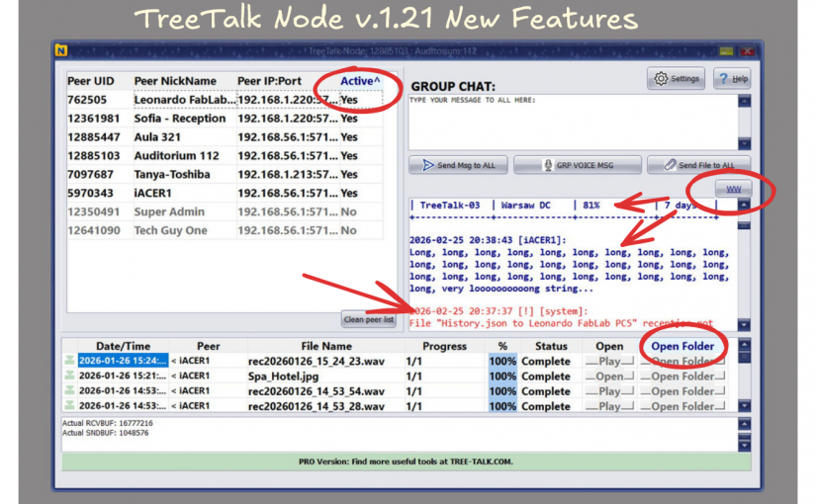Click the Clean peer list button
This screenshot has width=816, height=504.
click(x=369, y=319)
